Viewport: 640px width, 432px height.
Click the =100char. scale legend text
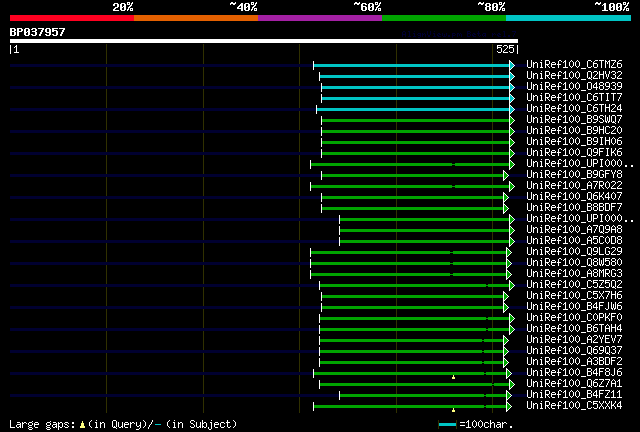(486, 425)
